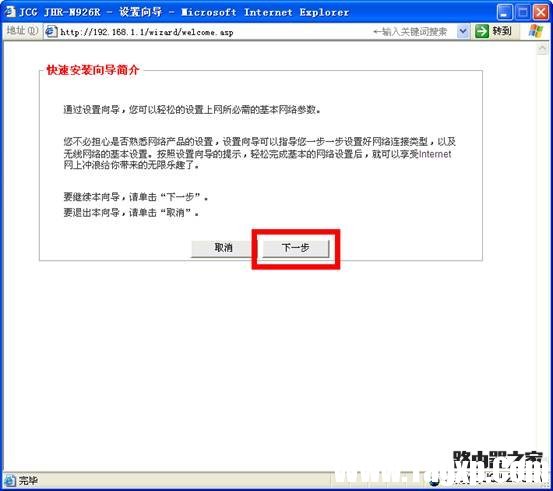Click the 地址 address label
This screenshot has height=491, width=553.
click(x=22, y=31)
